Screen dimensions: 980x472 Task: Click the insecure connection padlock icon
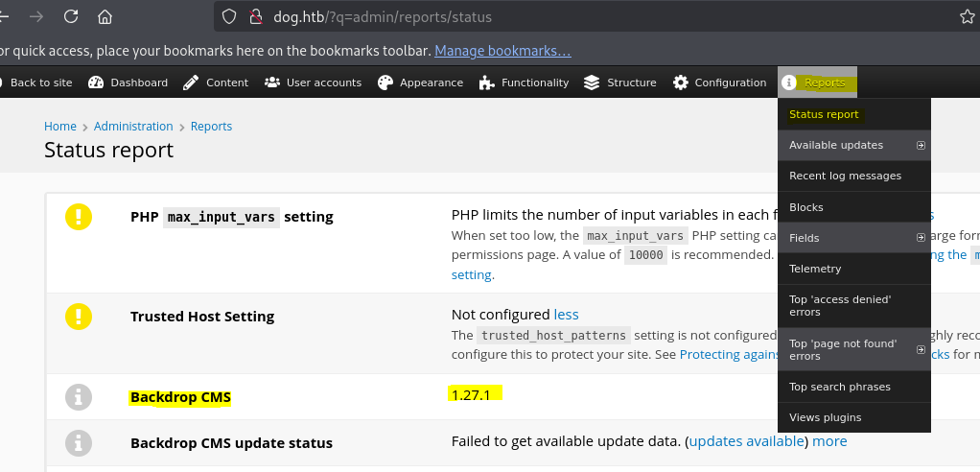(254, 16)
